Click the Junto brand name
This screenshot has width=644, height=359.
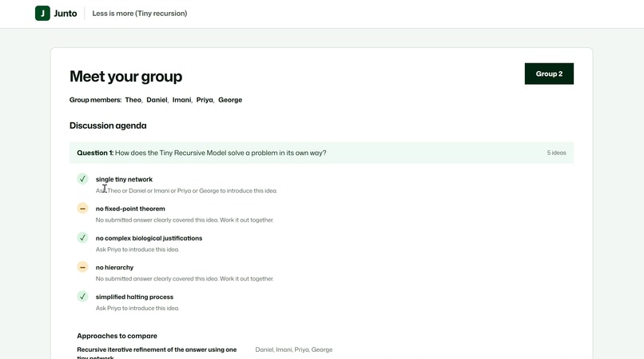tap(66, 14)
